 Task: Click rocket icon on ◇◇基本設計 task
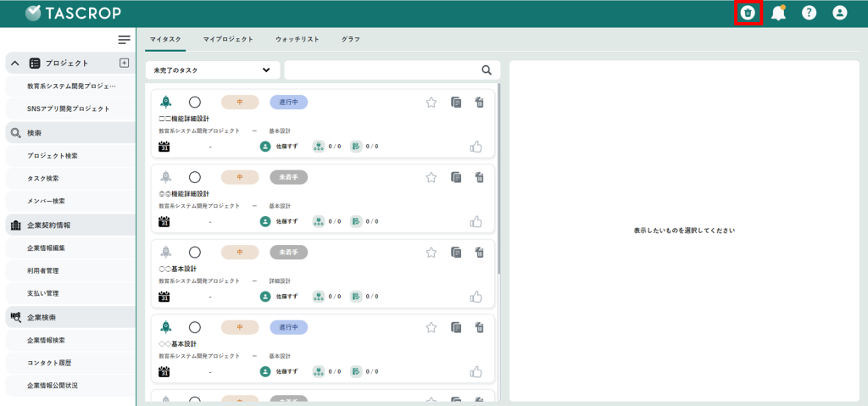165,327
